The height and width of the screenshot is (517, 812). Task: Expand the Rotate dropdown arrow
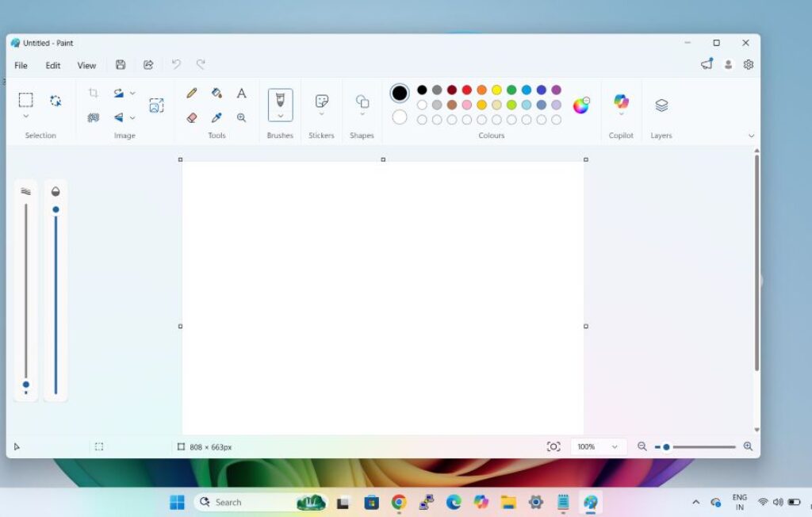click(132, 94)
